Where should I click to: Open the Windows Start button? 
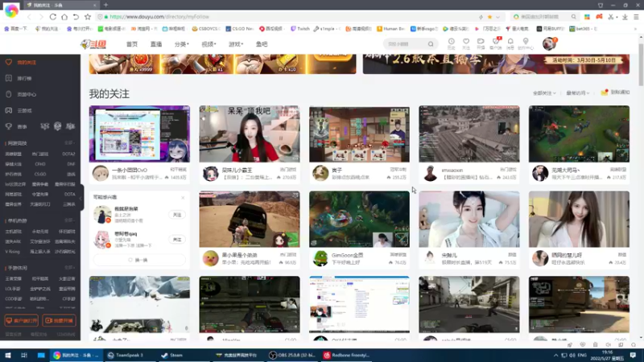coord(8,355)
